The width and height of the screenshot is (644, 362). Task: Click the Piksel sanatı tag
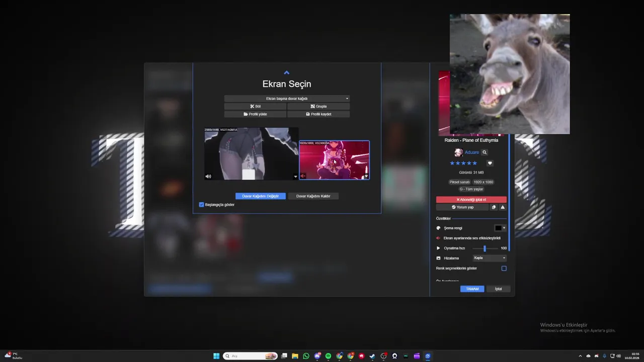(x=459, y=182)
